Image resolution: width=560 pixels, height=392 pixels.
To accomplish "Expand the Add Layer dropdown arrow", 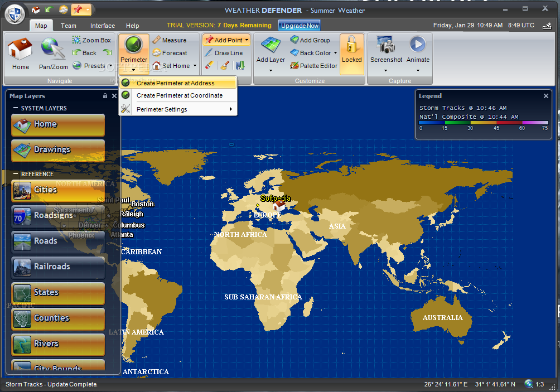I will point(271,70).
